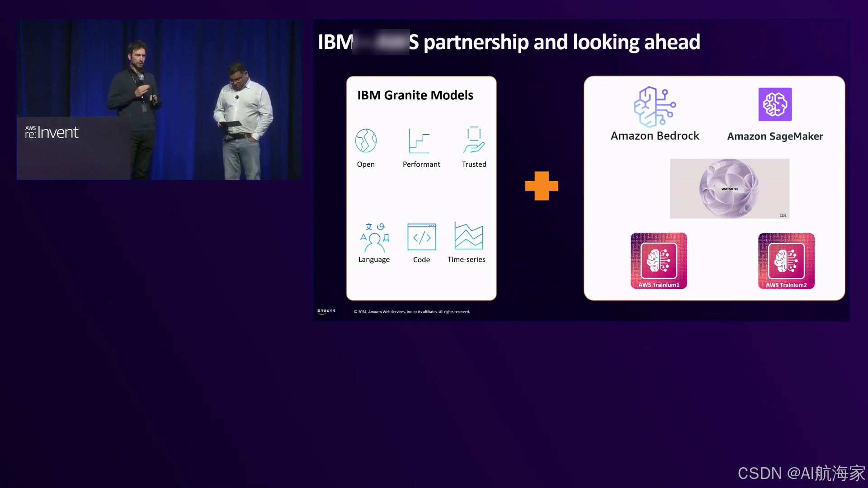Screen dimensions: 868x488
Task: Click the Amazon Bedrock label text
Action: tap(655, 136)
